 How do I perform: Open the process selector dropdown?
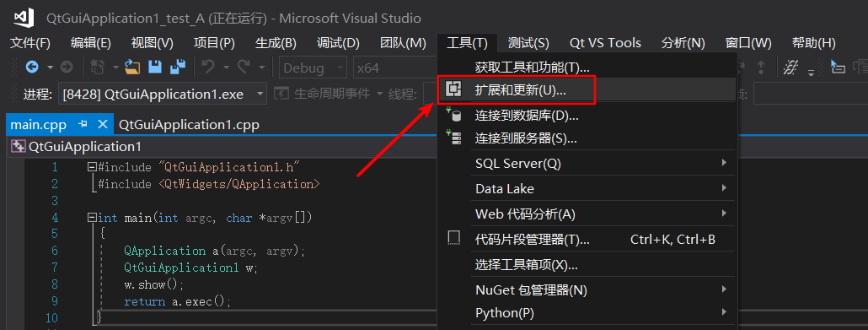(162, 95)
